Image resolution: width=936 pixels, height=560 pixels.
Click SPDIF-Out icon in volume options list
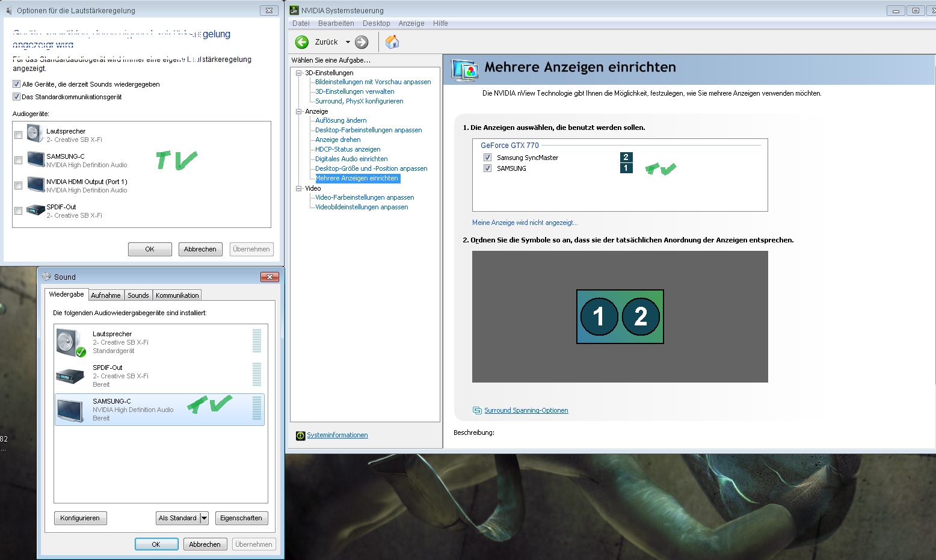coord(35,211)
